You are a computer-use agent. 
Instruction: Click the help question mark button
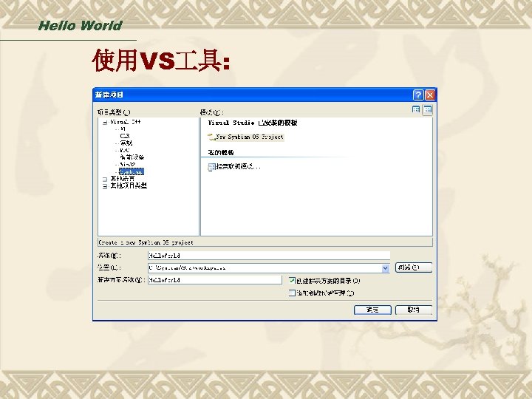pyautogui.click(x=418, y=95)
